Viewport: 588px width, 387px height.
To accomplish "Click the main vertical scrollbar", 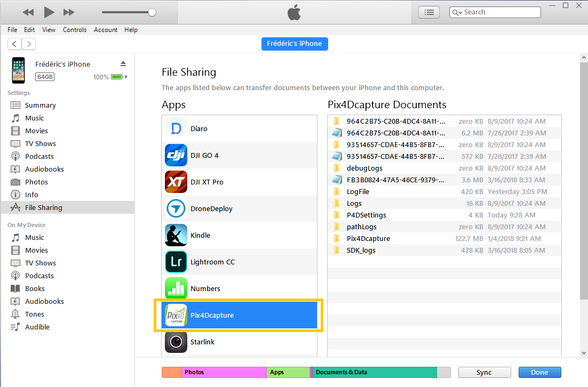I will pyautogui.click(x=584, y=181).
